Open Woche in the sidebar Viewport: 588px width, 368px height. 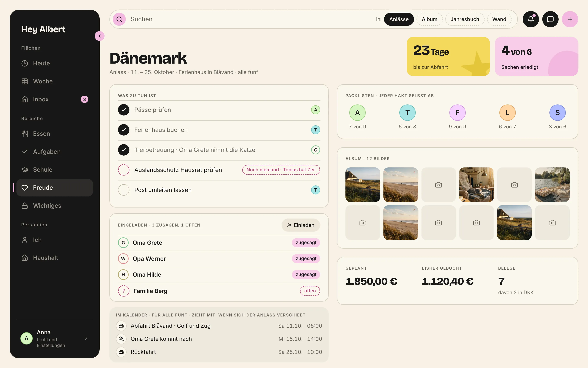coord(55,81)
